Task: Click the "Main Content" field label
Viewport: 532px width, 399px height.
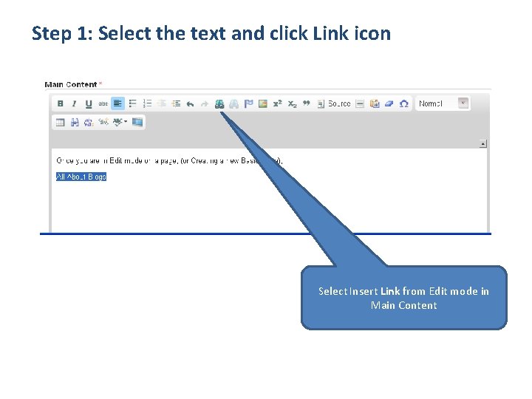Action: pos(71,84)
